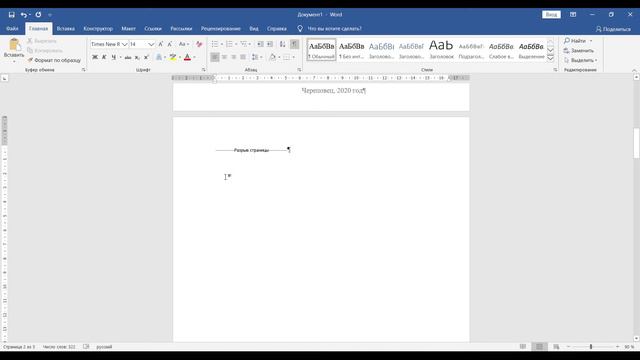Toggle underline (Ч) formatting
Screen dimensions: 640x360
click(x=113, y=57)
